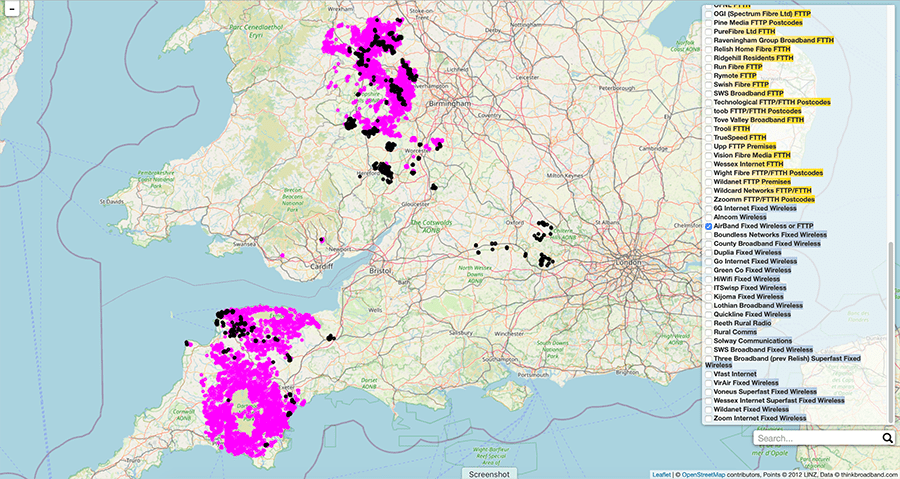900x479 pixels.
Task: Click into the Search text field
Action: (818, 438)
